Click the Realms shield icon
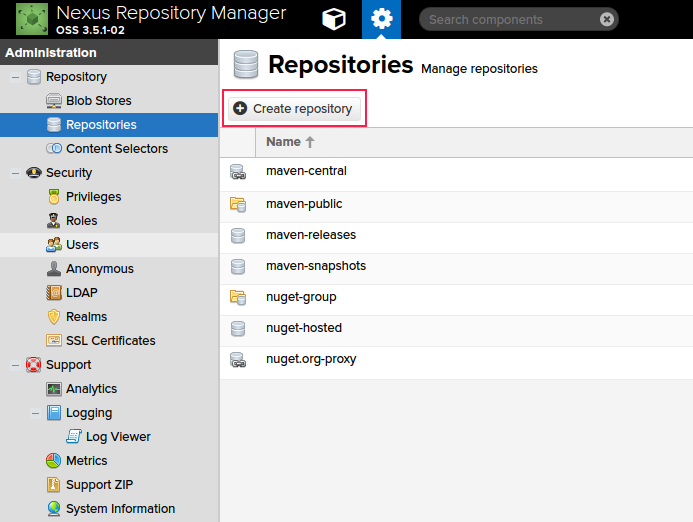Image resolution: width=693 pixels, height=522 pixels. click(x=54, y=317)
